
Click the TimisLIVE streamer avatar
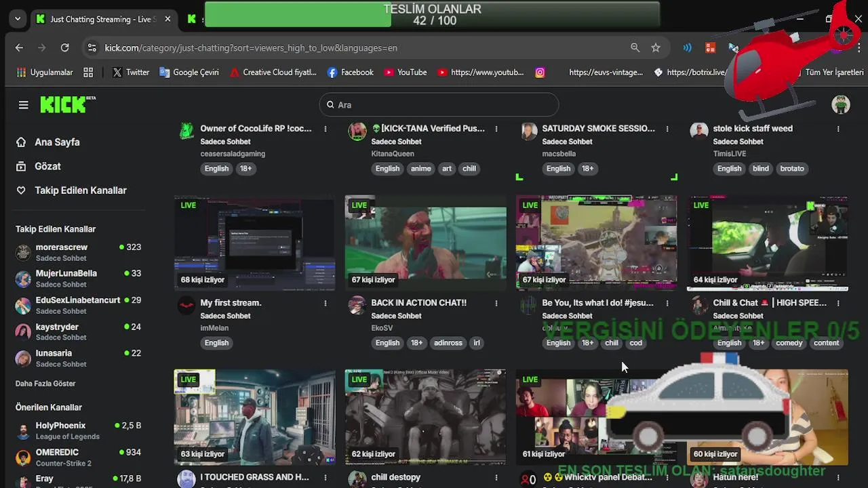point(699,131)
